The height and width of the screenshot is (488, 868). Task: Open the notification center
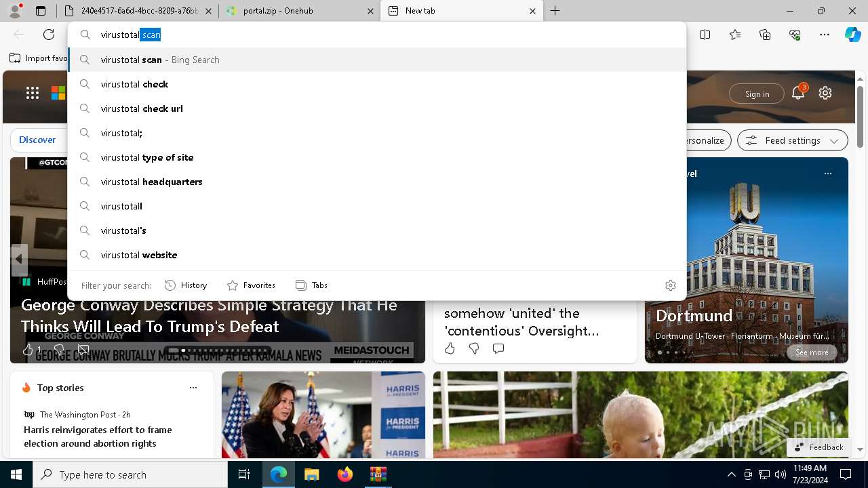[x=846, y=474]
